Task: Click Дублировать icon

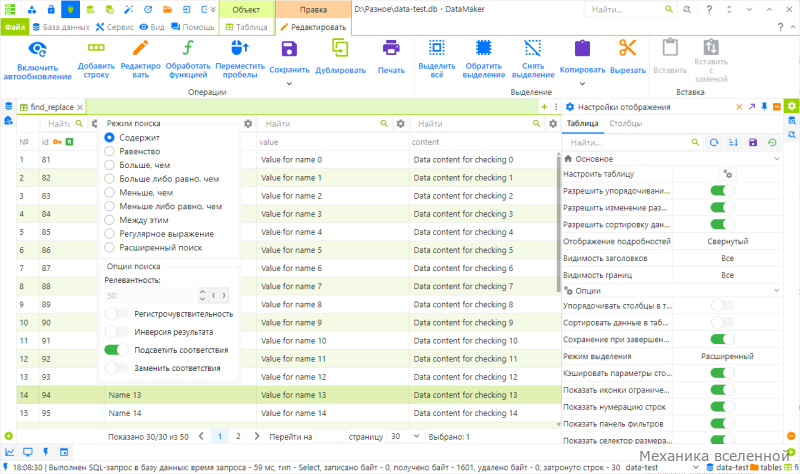Action: [340, 48]
